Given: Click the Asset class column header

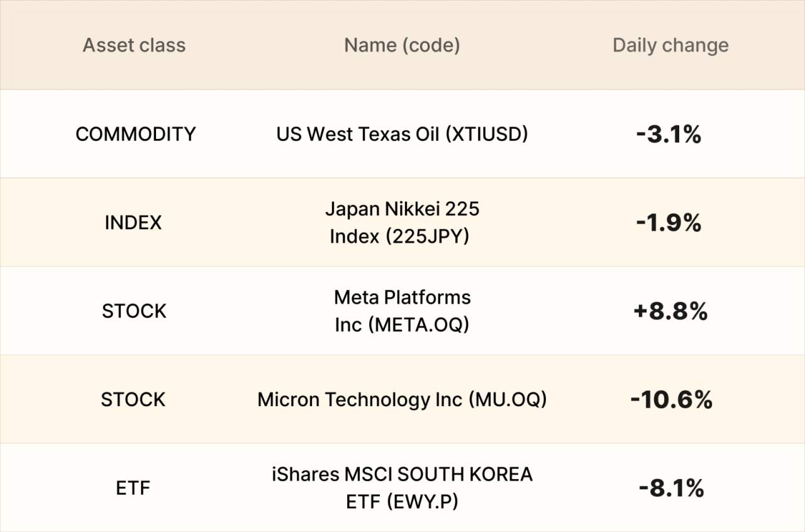Looking at the screenshot, I should point(134,45).
